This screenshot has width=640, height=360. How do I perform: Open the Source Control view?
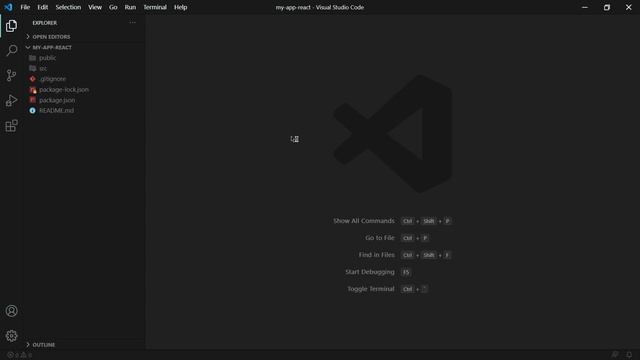(11, 76)
